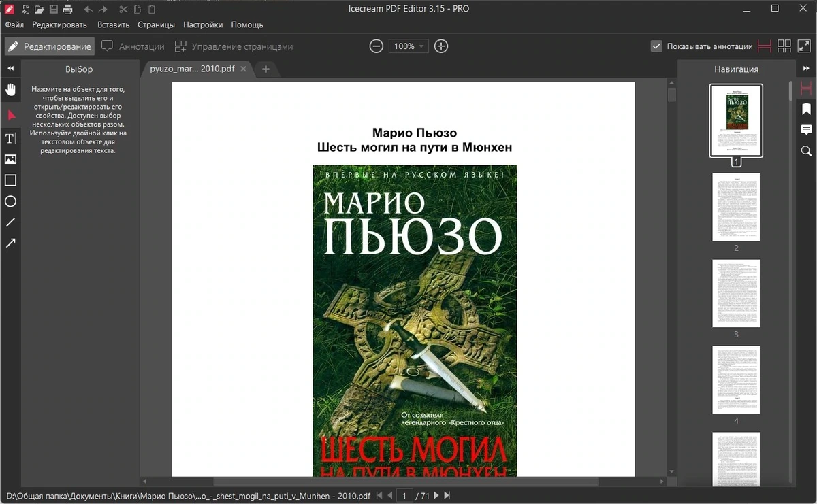Click file path text in status bar
The height and width of the screenshot is (504, 817).
[x=188, y=496]
